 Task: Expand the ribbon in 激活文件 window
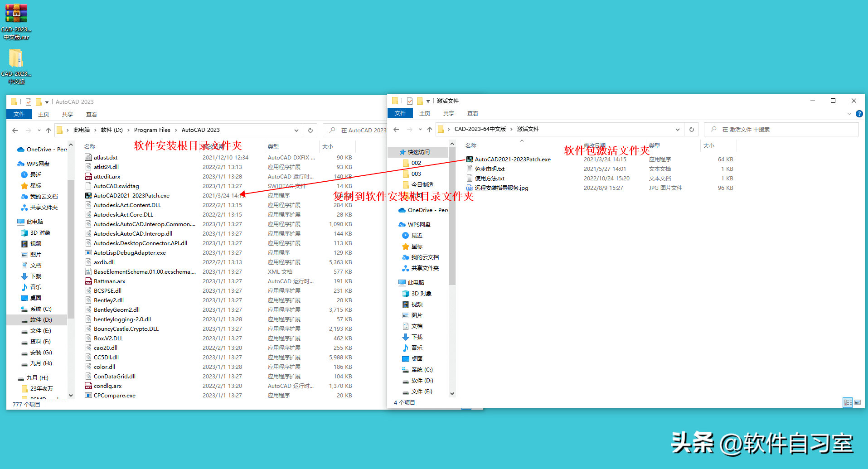click(849, 114)
